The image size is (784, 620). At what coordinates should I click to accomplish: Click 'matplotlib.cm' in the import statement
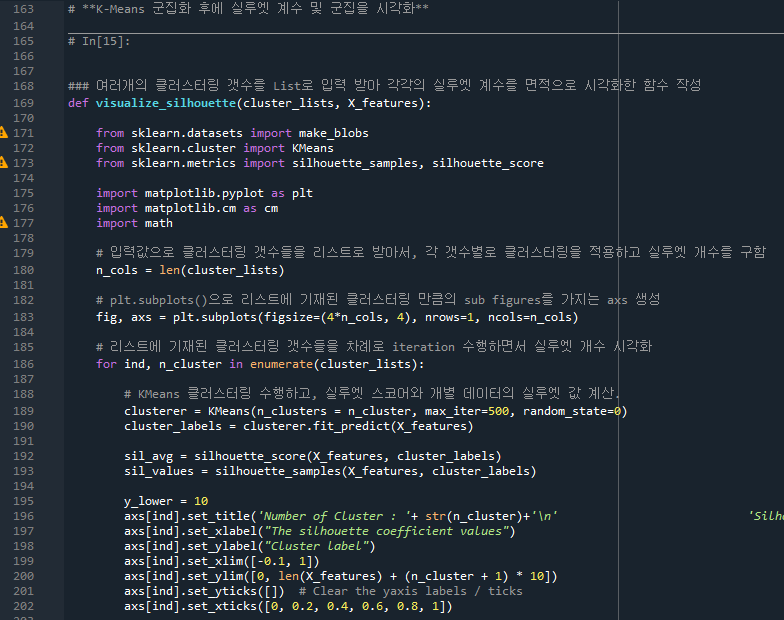coord(190,208)
